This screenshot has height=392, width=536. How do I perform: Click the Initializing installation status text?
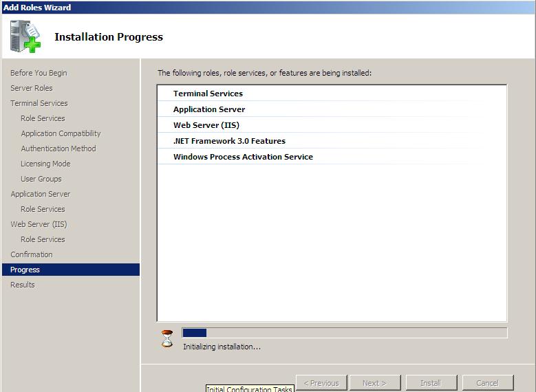coord(222,347)
